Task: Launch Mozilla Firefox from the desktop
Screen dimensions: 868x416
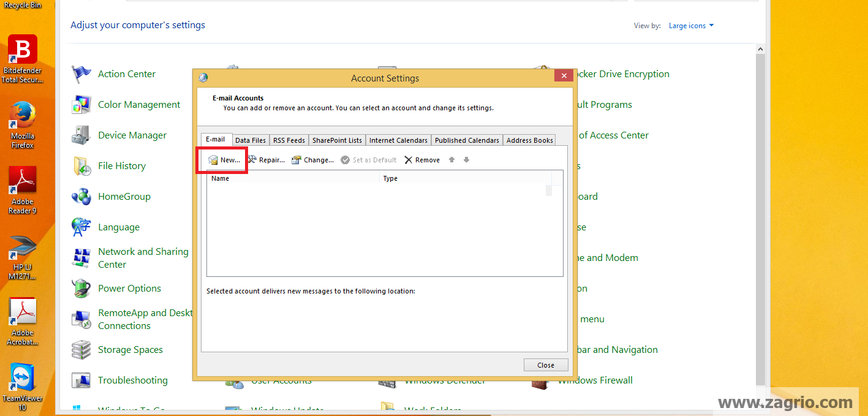Action: [x=23, y=126]
